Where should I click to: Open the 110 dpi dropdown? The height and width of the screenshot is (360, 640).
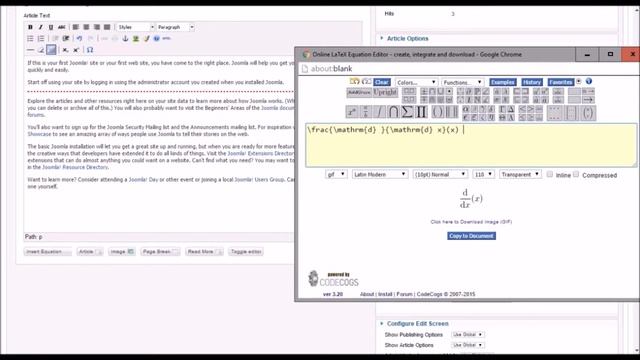484,174
